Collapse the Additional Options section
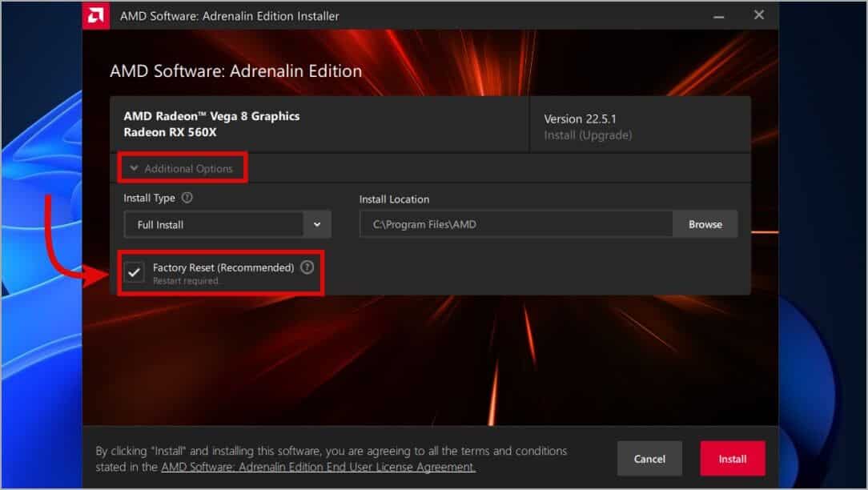The height and width of the screenshot is (490, 868). pyautogui.click(x=182, y=168)
